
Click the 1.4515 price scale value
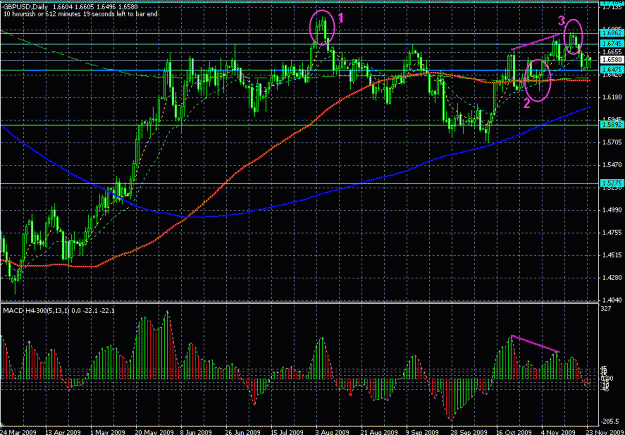pos(611,255)
